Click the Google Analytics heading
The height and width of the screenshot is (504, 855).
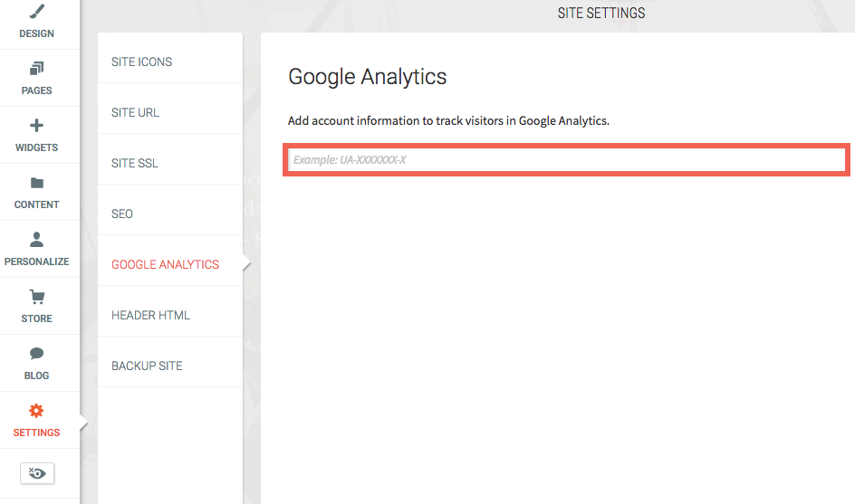tap(367, 78)
